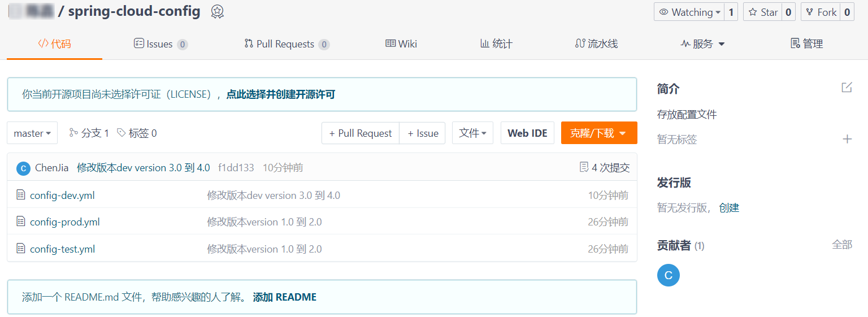Screen dimensions: 868x317
Task: Edit the 简介 section with pencil icon
Action: point(847,88)
